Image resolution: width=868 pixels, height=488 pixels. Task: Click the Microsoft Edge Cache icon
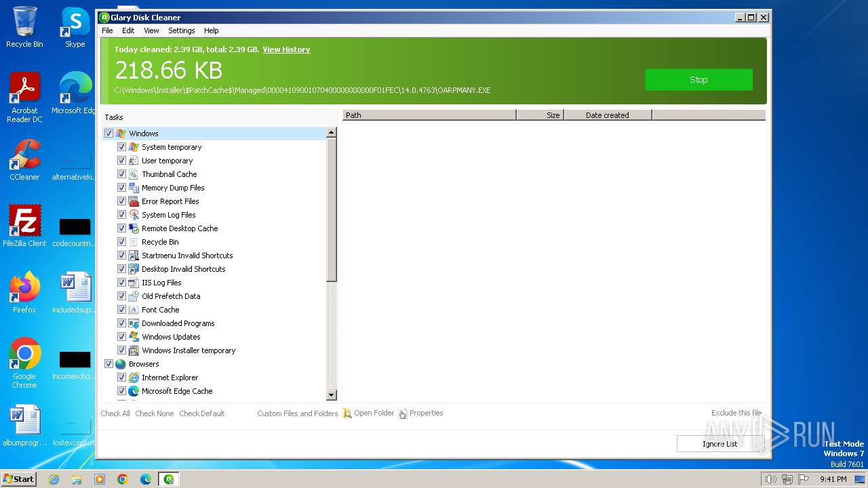point(134,391)
